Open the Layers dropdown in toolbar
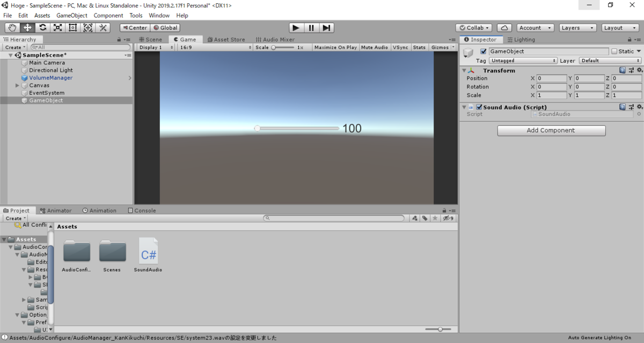Screen dimensions: 644x343 pyautogui.click(x=577, y=28)
